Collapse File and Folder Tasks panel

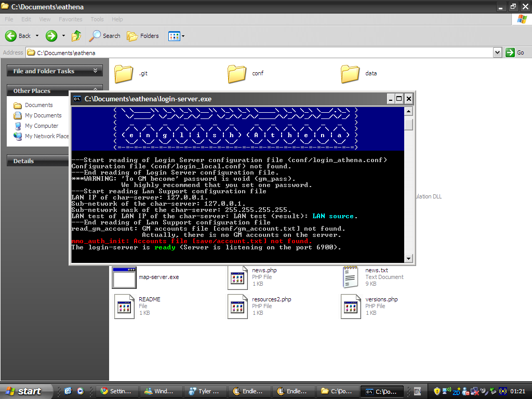tap(95, 71)
